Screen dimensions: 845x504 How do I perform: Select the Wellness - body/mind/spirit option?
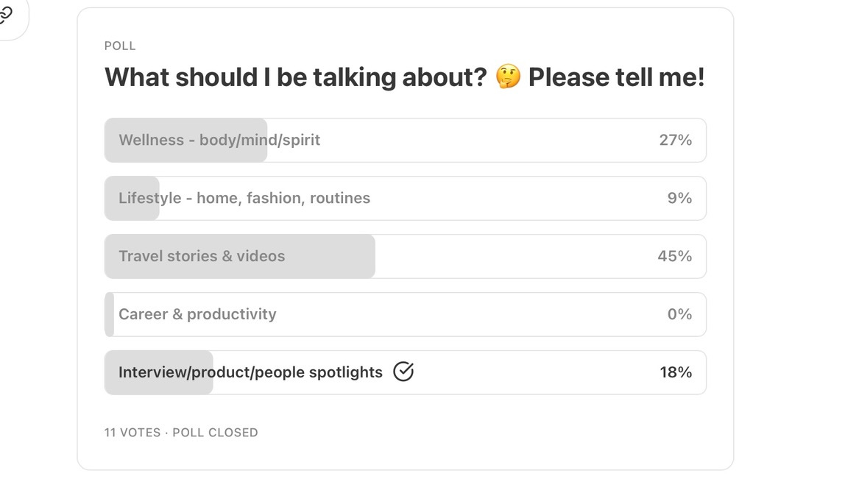pos(406,140)
